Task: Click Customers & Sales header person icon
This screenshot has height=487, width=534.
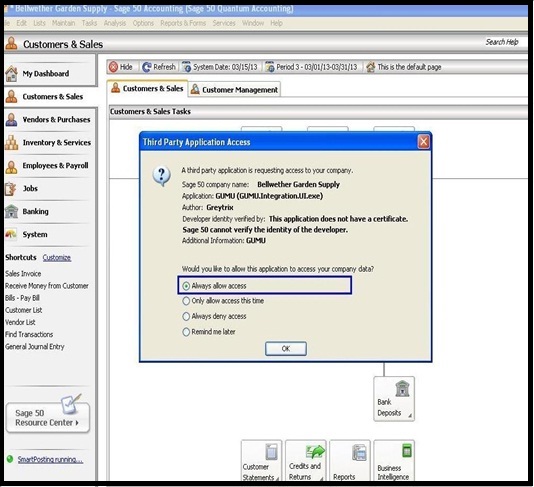Action: pyautogui.click(x=11, y=44)
